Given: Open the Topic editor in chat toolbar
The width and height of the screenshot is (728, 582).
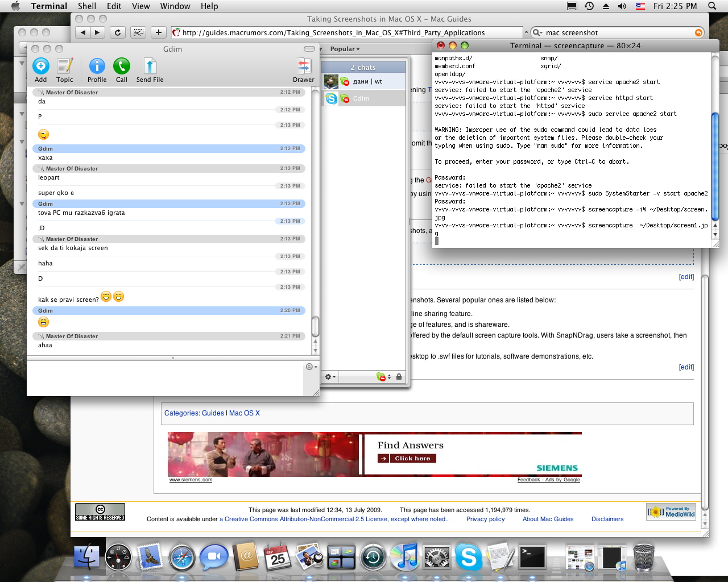Looking at the screenshot, I should click(65, 66).
